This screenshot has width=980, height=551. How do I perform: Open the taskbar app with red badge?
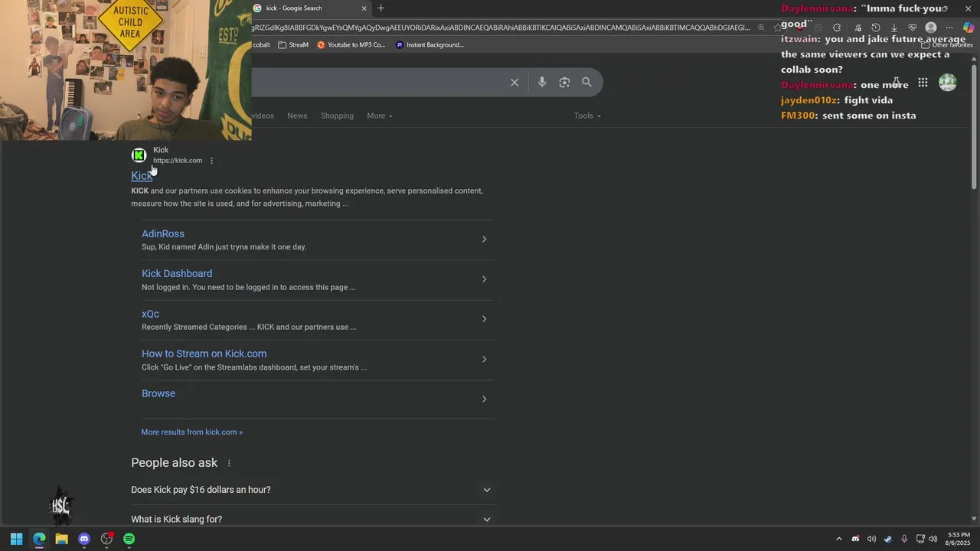point(106,539)
